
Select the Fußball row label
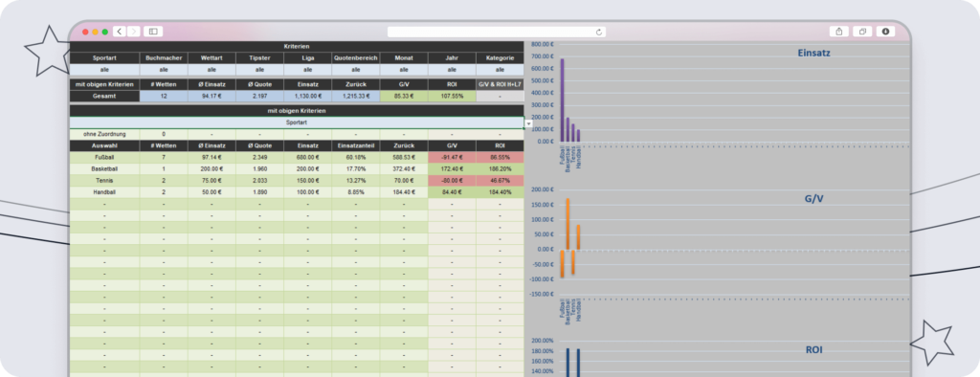click(x=104, y=158)
